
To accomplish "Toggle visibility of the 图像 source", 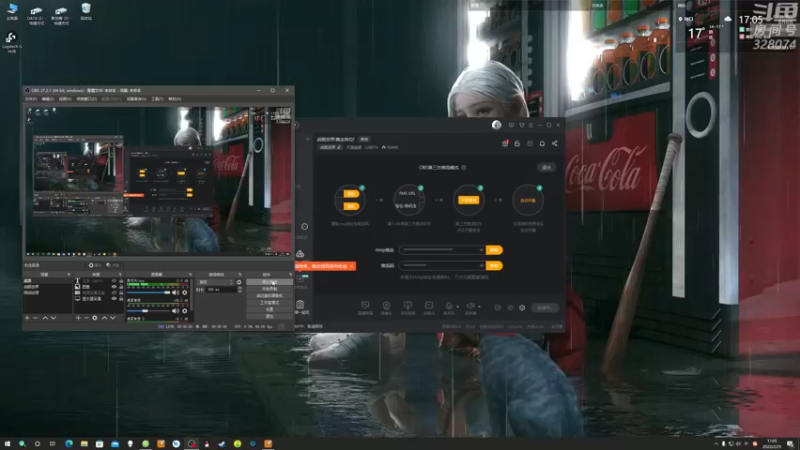I will tap(114, 287).
